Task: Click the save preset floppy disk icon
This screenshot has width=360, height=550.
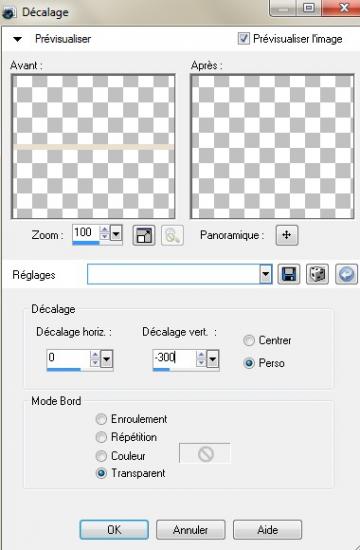Action: pos(289,274)
